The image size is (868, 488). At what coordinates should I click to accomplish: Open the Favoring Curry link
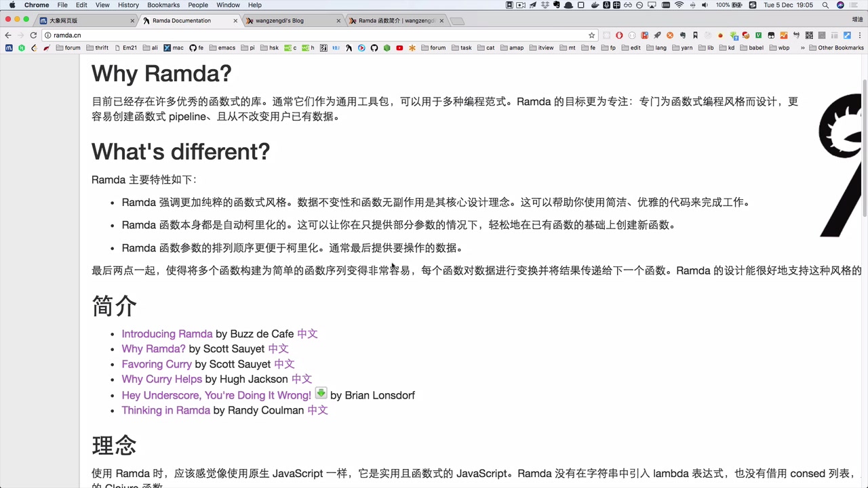(x=157, y=364)
